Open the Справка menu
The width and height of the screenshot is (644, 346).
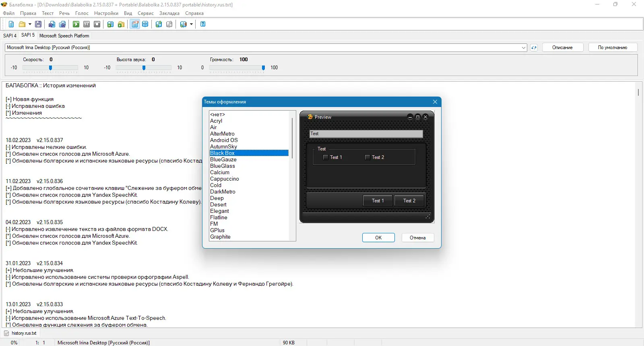point(194,13)
